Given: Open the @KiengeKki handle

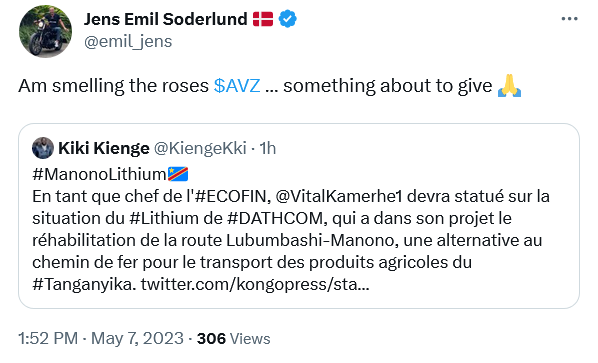Looking at the screenshot, I should 200,148.
